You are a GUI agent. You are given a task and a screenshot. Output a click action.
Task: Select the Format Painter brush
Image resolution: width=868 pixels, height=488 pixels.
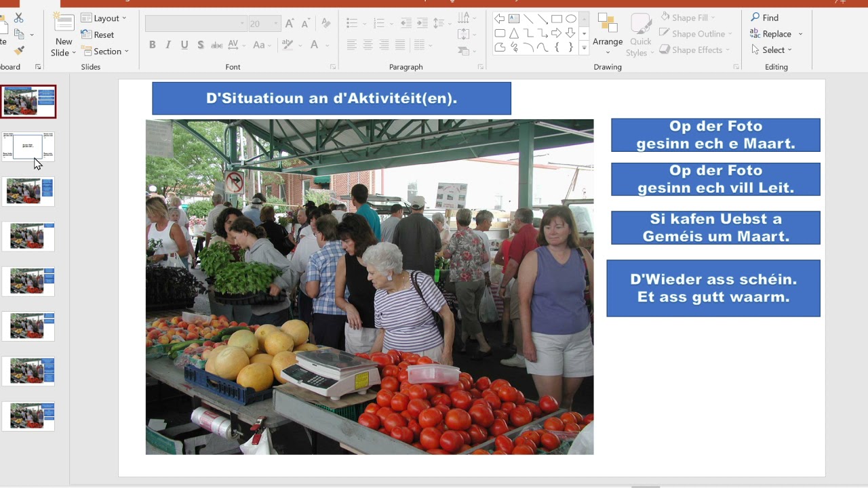tap(19, 50)
